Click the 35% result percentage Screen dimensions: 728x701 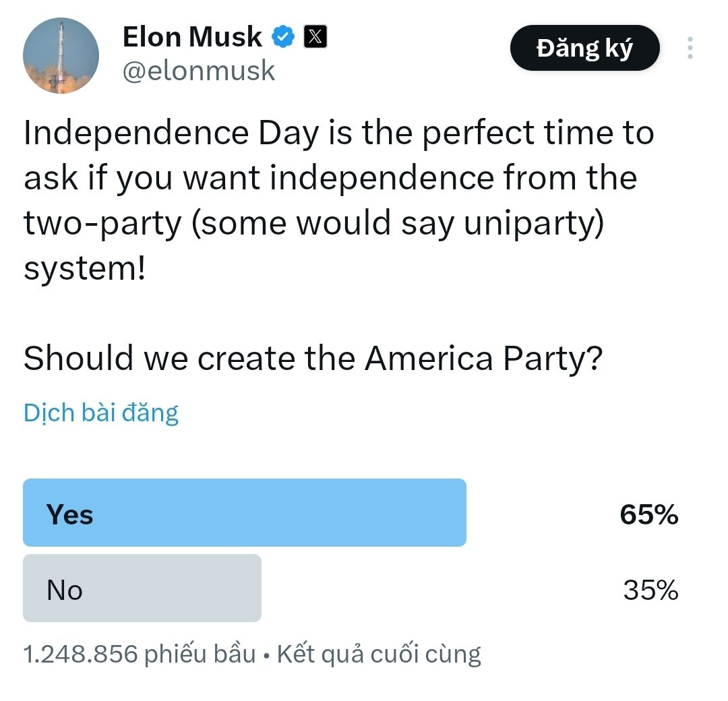pyautogui.click(x=650, y=590)
